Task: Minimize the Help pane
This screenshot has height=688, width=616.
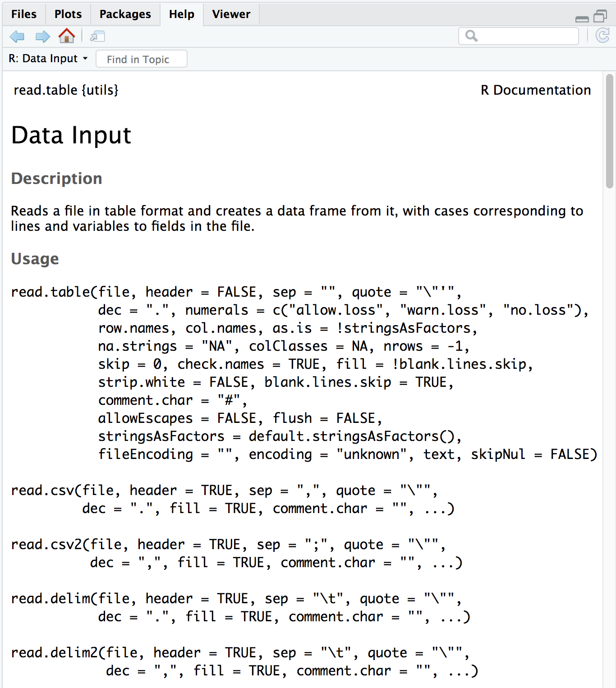Action: (x=582, y=18)
